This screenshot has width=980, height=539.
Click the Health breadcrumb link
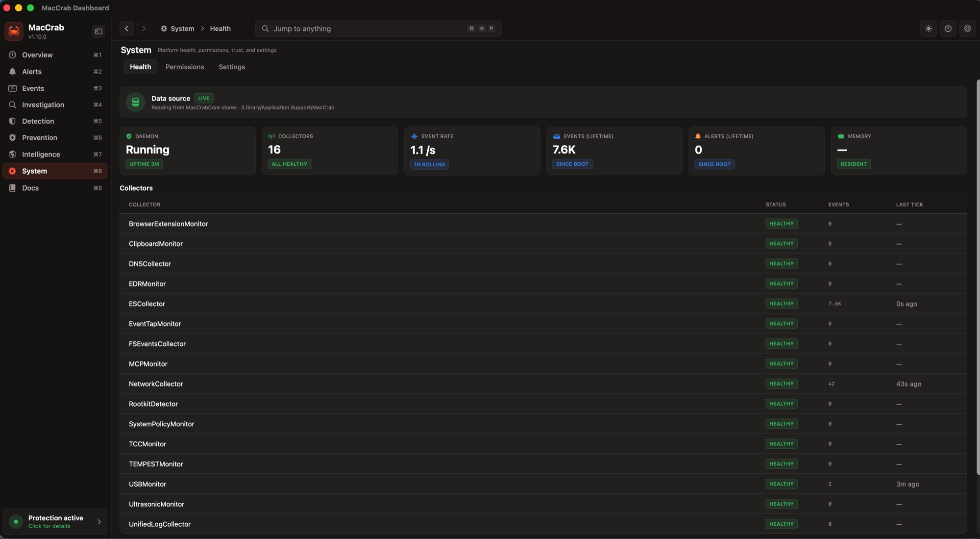[x=220, y=28]
